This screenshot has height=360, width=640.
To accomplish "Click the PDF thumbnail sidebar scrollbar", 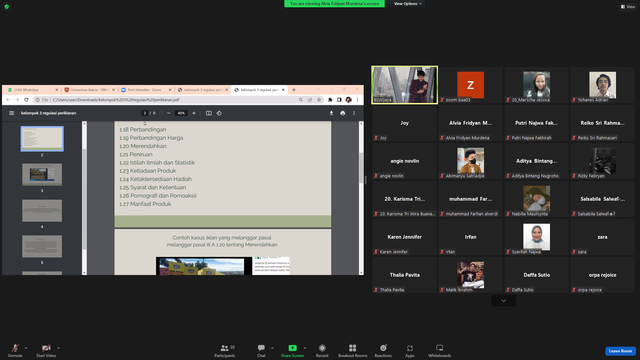I will point(84,198).
